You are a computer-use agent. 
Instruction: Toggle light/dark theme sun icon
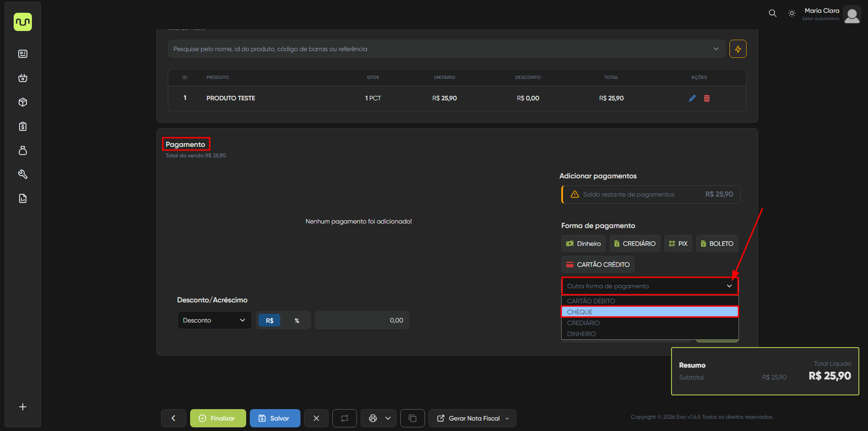click(792, 13)
